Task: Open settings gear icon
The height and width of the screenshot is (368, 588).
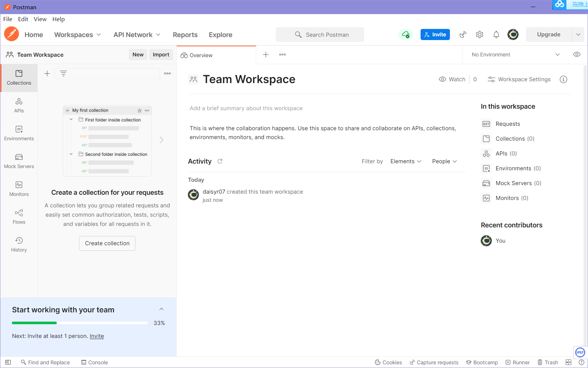Action: click(480, 34)
